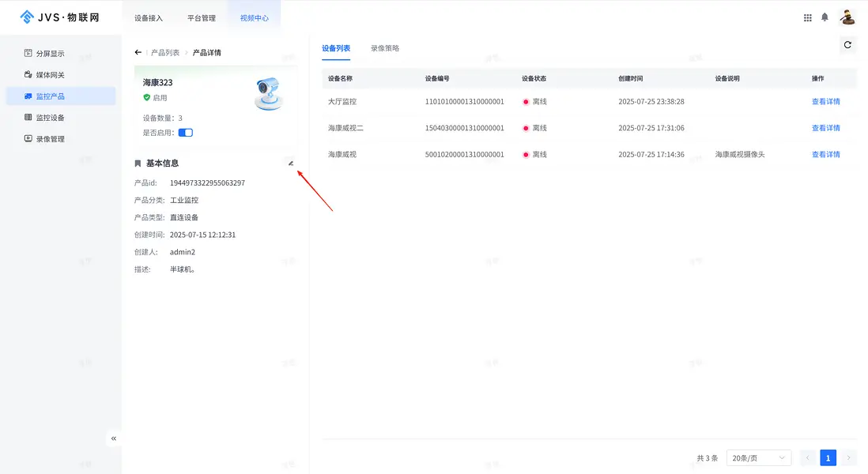The width and height of the screenshot is (868, 474).
Task: View details for 海康威视 camera row
Action: 825,155
